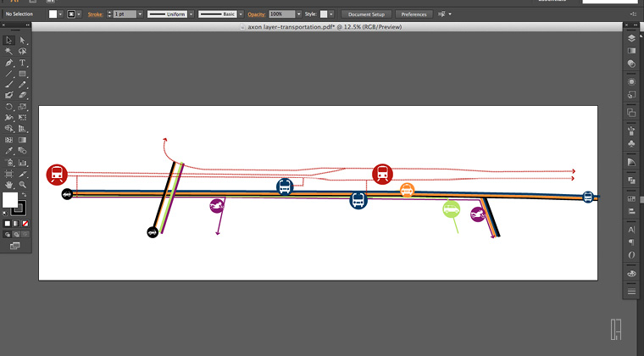
Task: Select the Magic Wand tool
Action: click(x=8, y=52)
